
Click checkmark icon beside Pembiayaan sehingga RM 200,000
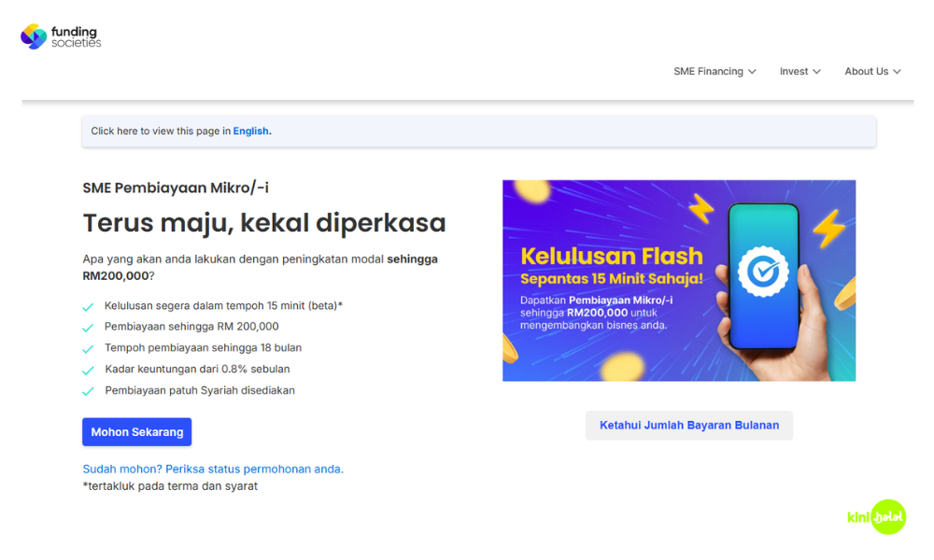pyautogui.click(x=88, y=328)
